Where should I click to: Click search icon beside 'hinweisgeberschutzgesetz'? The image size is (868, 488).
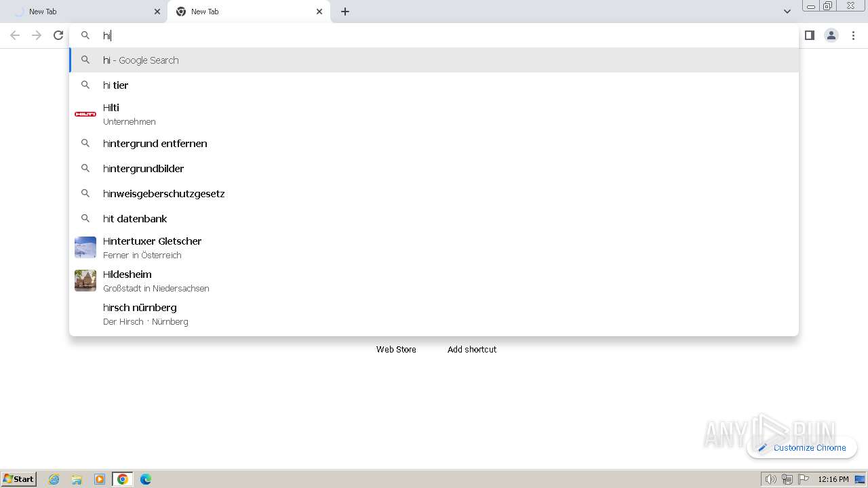point(85,193)
